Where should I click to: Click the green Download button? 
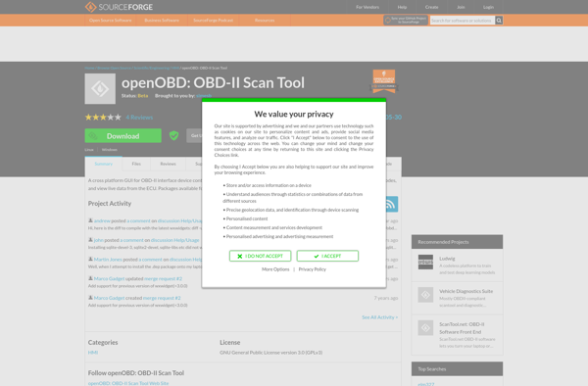123,135
